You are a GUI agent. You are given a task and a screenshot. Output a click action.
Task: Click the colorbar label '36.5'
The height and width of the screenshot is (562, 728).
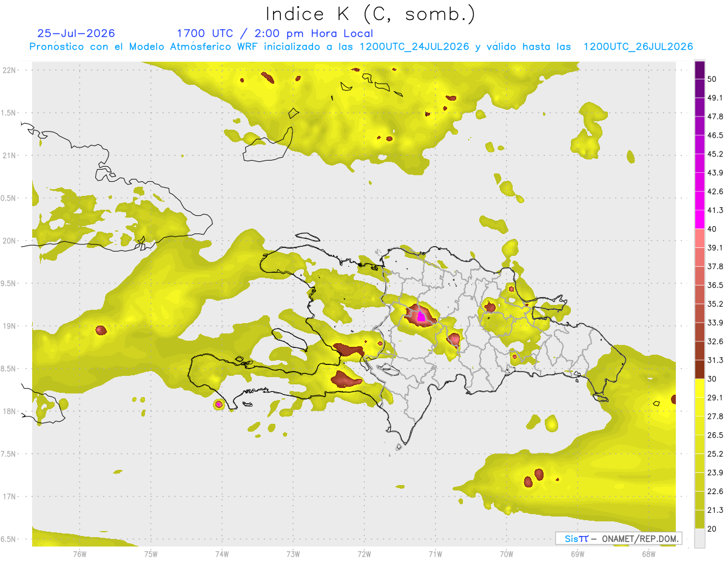click(715, 285)
